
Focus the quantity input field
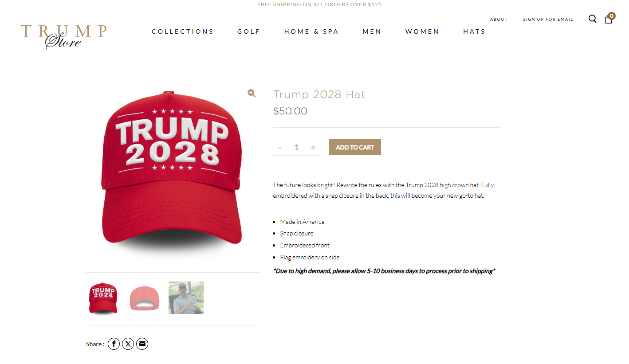coord(296,147)
